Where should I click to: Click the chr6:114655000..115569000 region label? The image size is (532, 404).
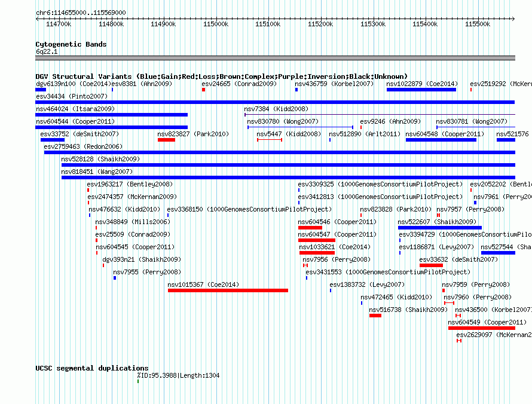(81, 13)
